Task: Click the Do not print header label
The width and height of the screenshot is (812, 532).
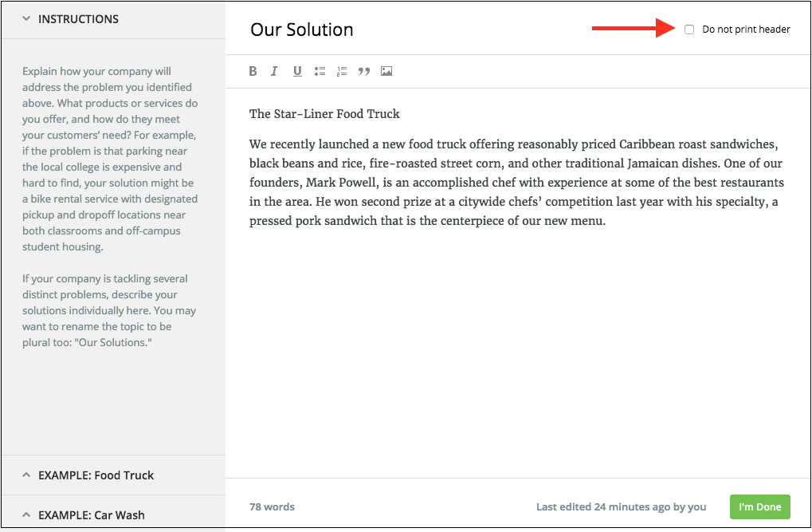Action: tap(746, 30)
